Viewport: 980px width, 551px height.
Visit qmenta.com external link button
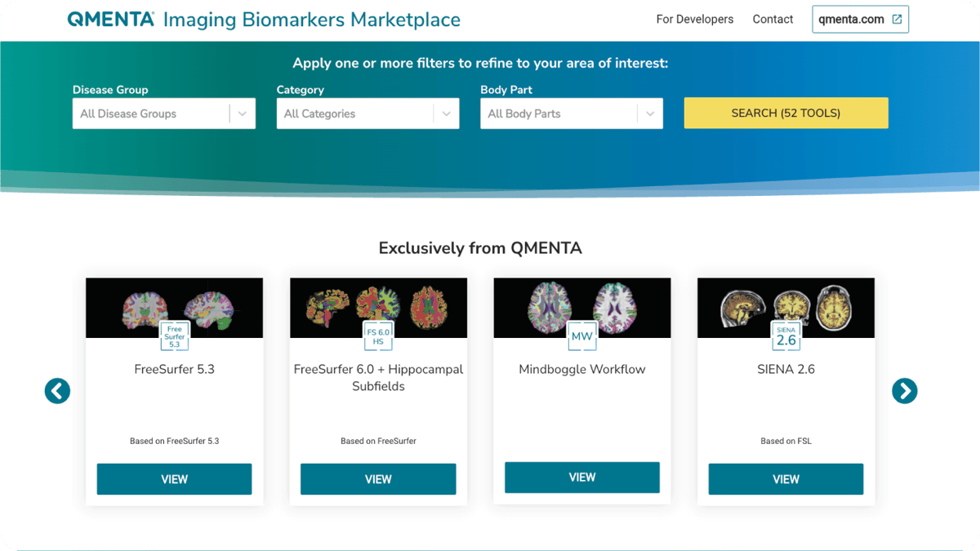[x=860, y=20]
